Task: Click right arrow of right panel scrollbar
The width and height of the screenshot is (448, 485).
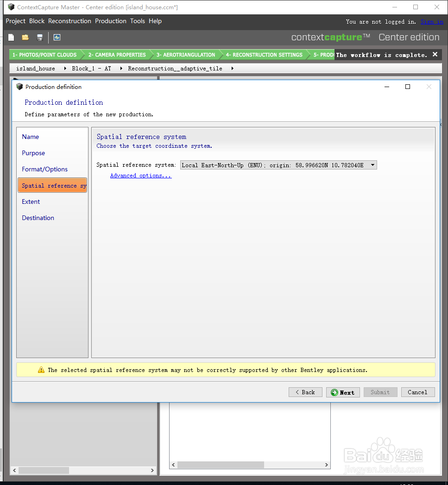Action: click(x=327, y=465)
